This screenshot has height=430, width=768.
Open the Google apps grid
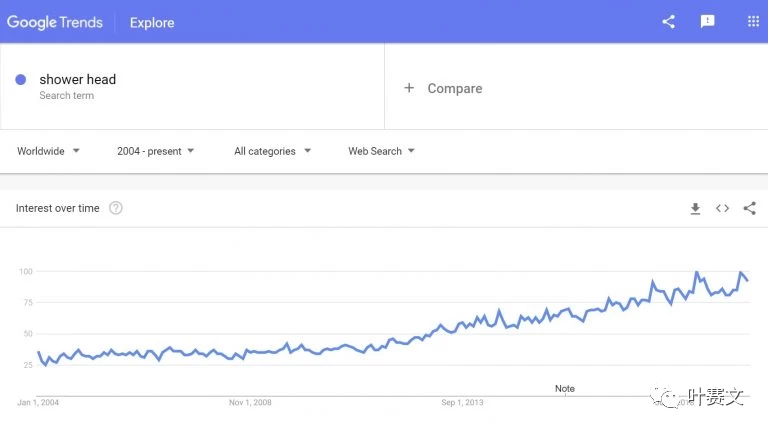[753, 22]
